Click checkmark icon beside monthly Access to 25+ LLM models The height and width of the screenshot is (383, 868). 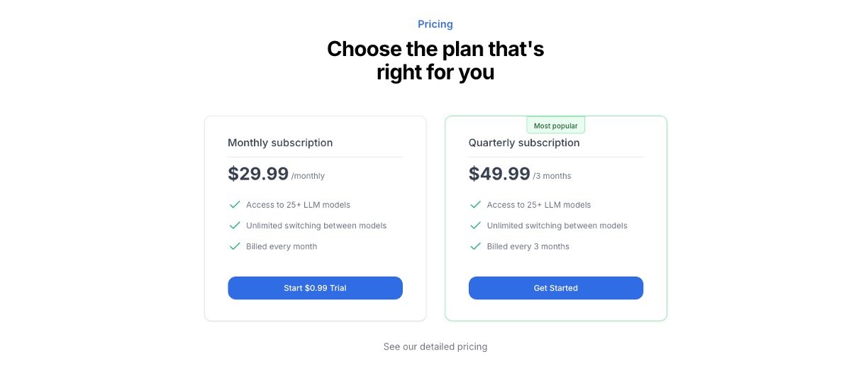235,205
